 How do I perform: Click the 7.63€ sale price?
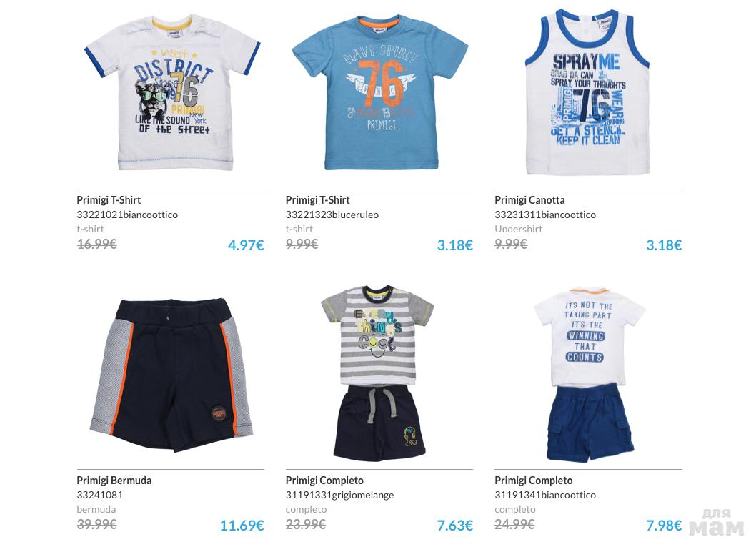[x=454, y=526]
